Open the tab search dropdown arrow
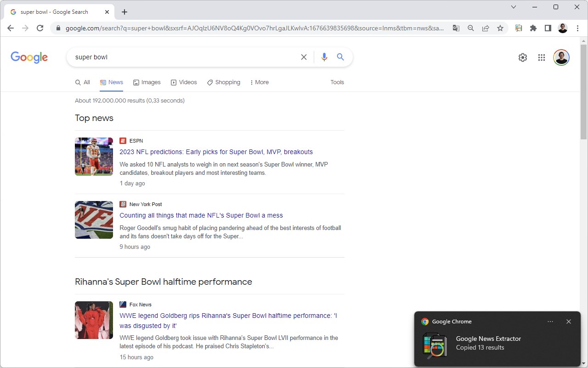588x368 pixels. coord(514,7)
